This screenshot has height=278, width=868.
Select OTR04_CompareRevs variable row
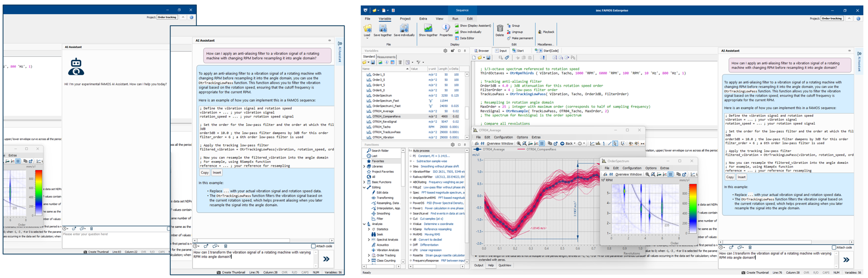(413, 117)
